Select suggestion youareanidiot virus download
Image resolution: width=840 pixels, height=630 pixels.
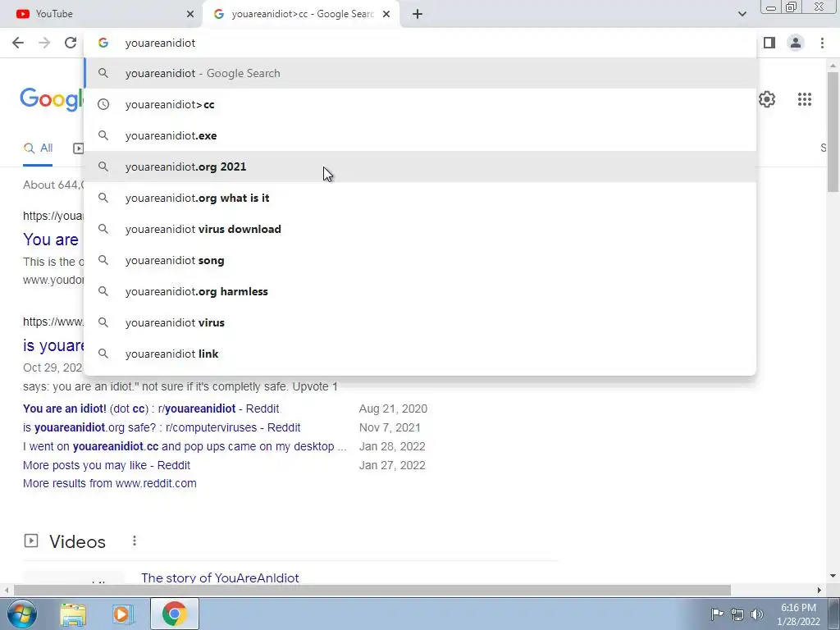(420, 230)
